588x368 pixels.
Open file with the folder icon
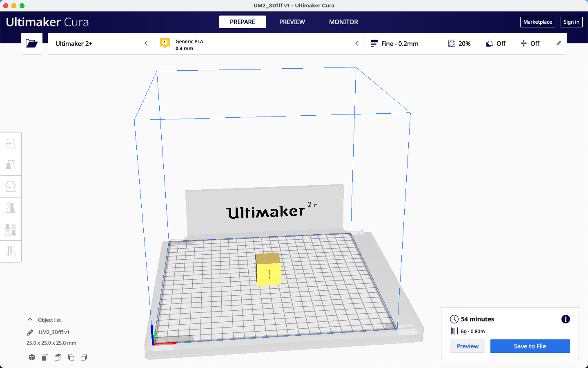(x=31, y=43)
